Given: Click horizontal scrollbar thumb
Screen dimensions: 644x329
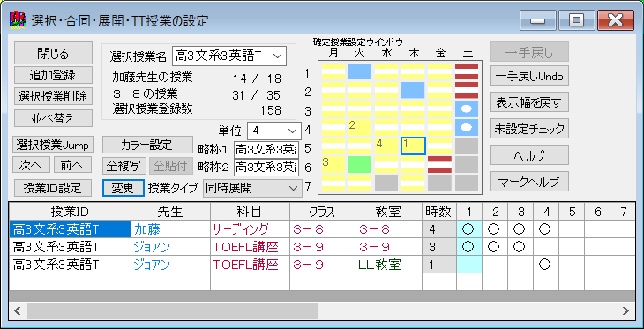Looking at the screenshot, I should click(x=173, y=310).
